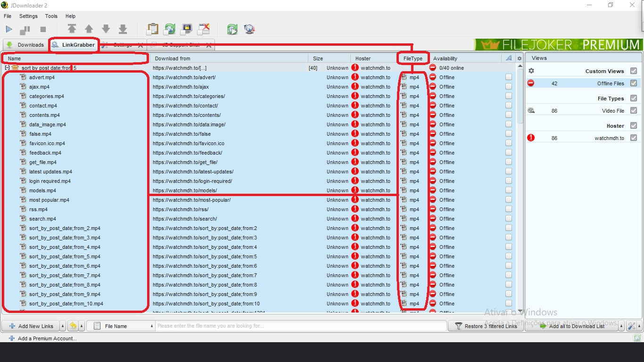Toggle the File Types checkbox

634,98
